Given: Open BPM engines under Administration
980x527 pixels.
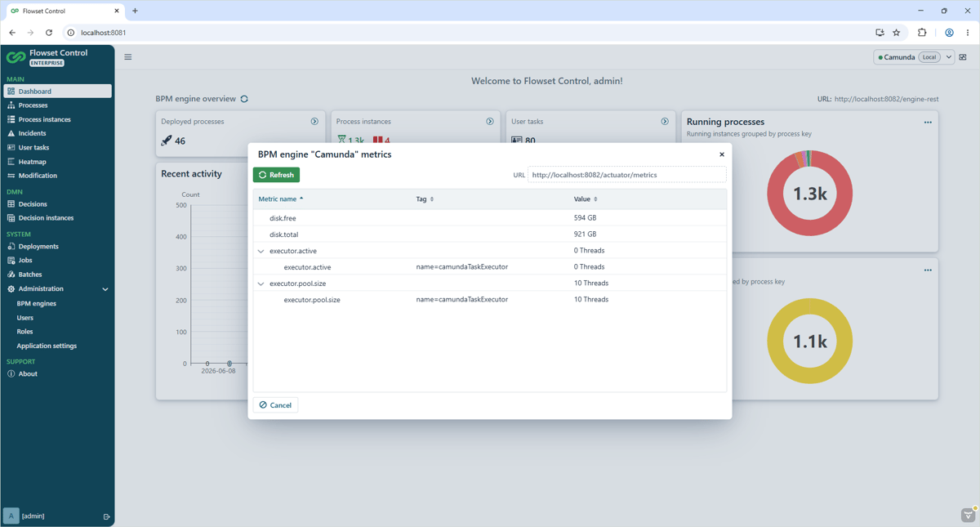Looking at the screenshot, I should (37, 304).
